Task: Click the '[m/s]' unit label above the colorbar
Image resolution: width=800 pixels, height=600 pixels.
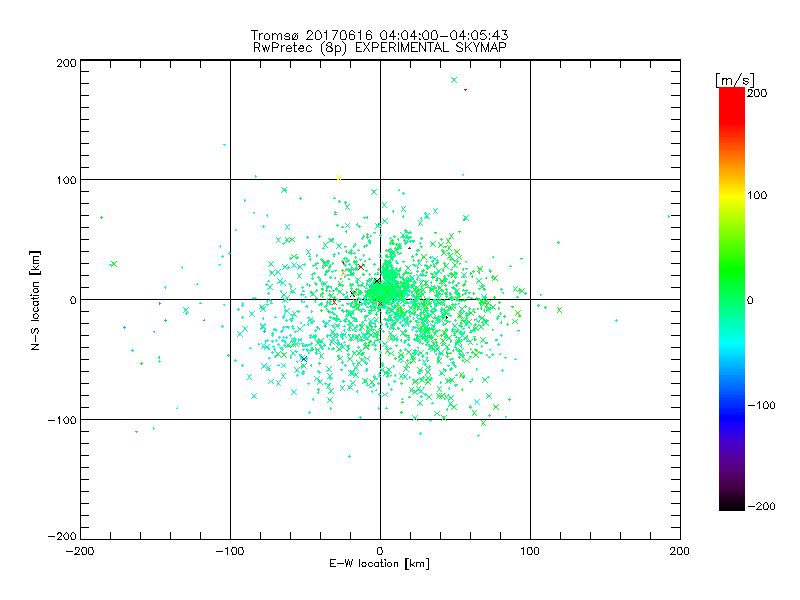Action: [735, 80]
